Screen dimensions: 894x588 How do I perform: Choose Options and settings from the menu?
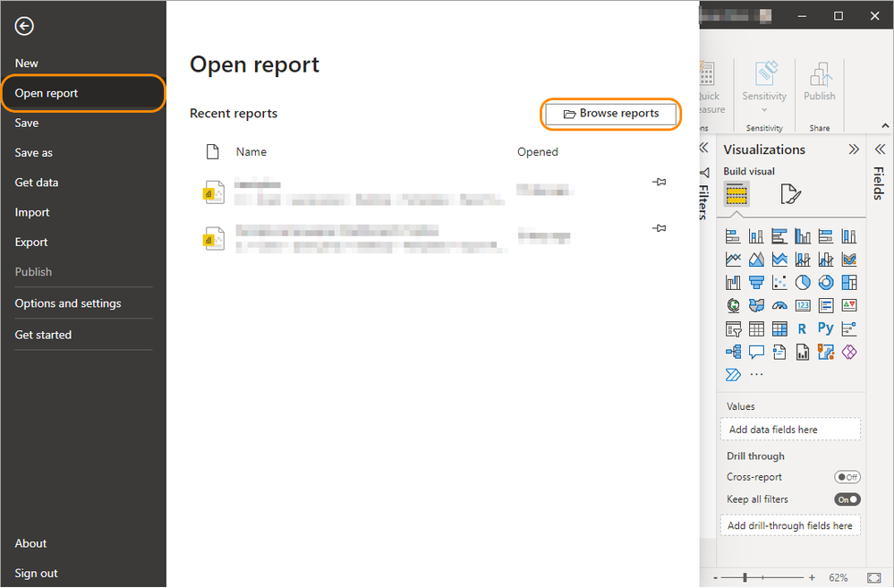coord(68,303)
